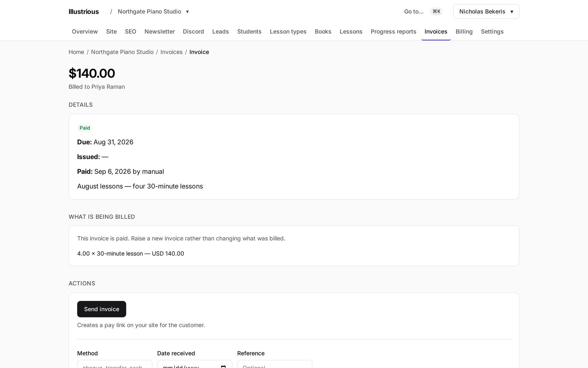This screenshot has height=368, width=588.
Task: Open the Progress reports tab
Action: point(393,31)
